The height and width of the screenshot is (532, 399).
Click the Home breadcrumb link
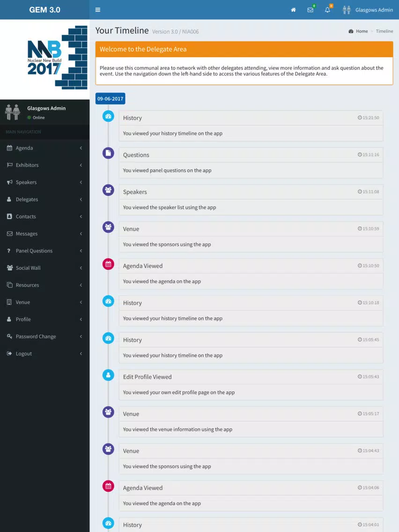(x=362, y=31)
